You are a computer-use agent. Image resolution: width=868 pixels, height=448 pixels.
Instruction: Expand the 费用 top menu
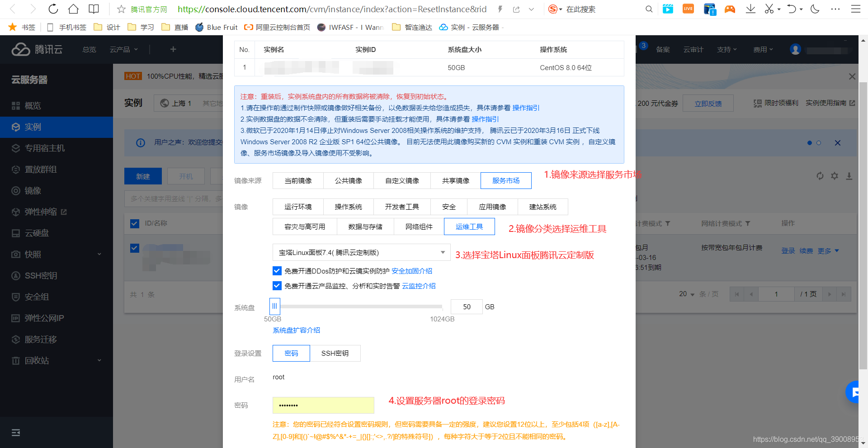click(763, 49)
